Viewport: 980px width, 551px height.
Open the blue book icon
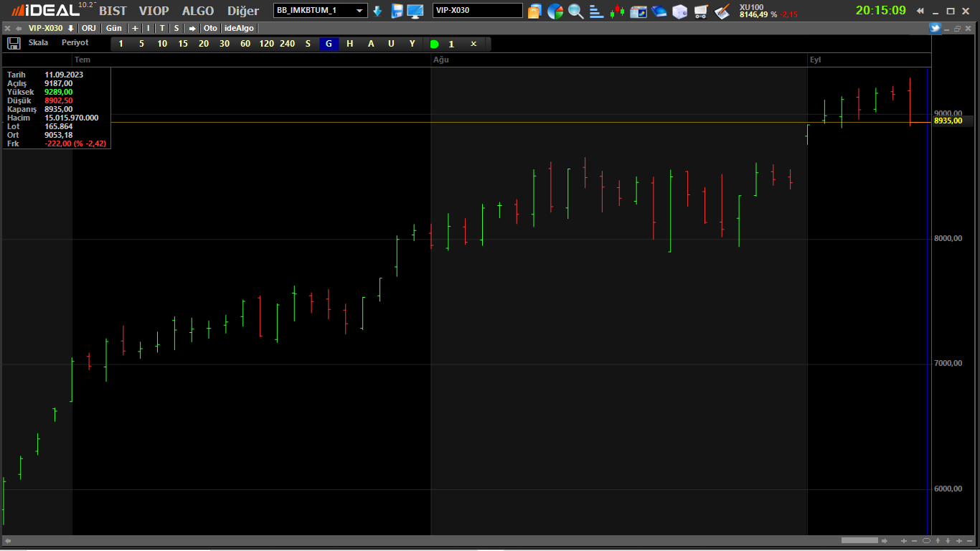[659, 11]
